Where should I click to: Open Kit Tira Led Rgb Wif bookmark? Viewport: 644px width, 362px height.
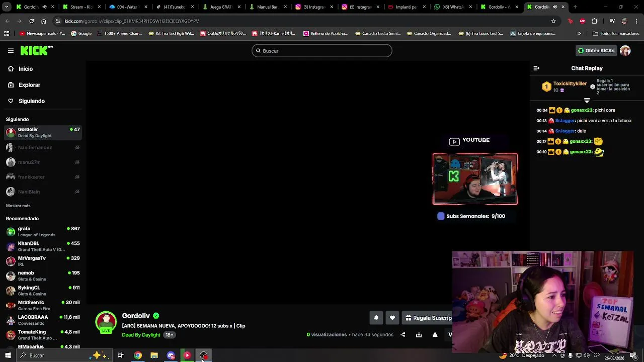171,33
